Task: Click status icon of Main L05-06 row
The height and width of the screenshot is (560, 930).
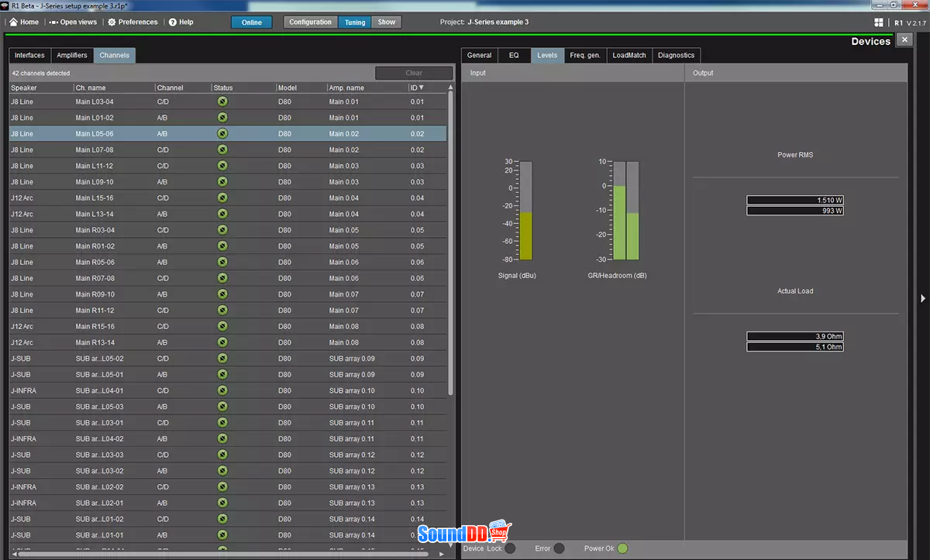Action: tap(222, 133)
